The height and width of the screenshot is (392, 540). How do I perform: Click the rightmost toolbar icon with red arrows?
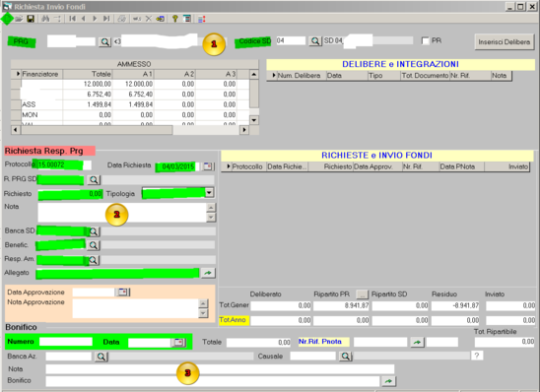click(x=202, y=19)
